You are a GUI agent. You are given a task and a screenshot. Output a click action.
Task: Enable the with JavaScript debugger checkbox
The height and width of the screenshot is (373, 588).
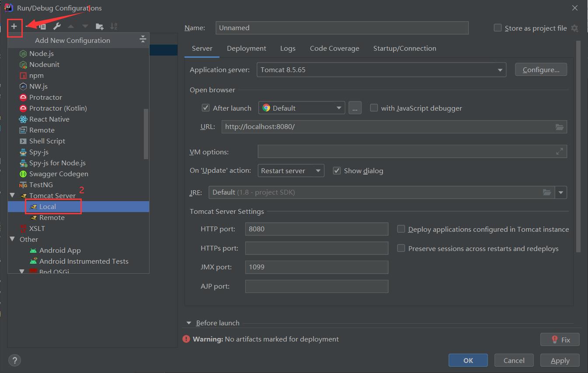pyautogui.click(x=374, y=108)
